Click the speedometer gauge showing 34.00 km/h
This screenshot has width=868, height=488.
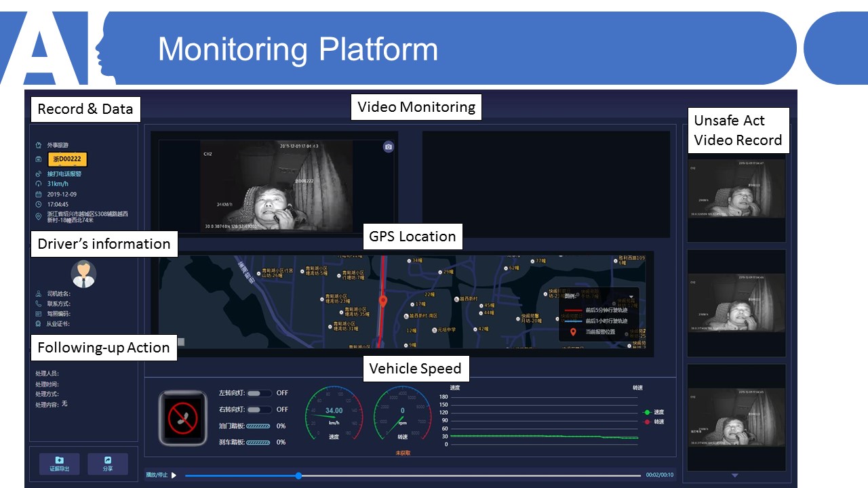(x=334, y=415)
